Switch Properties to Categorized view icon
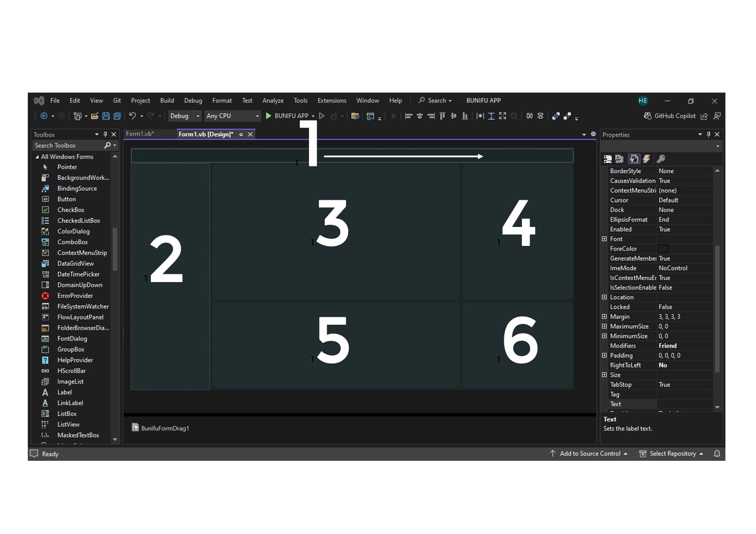756x534 pixels. pos(608,159)
